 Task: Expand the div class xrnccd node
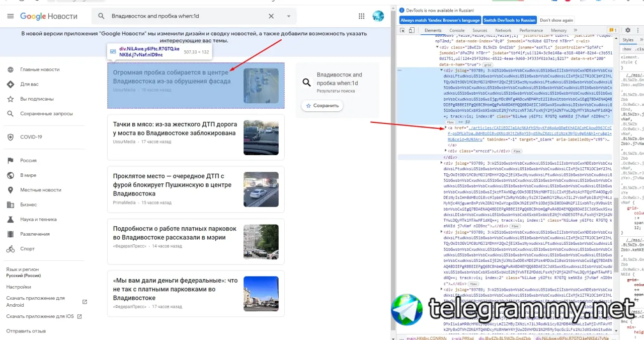pyautogui.click(x=446, y=151)
